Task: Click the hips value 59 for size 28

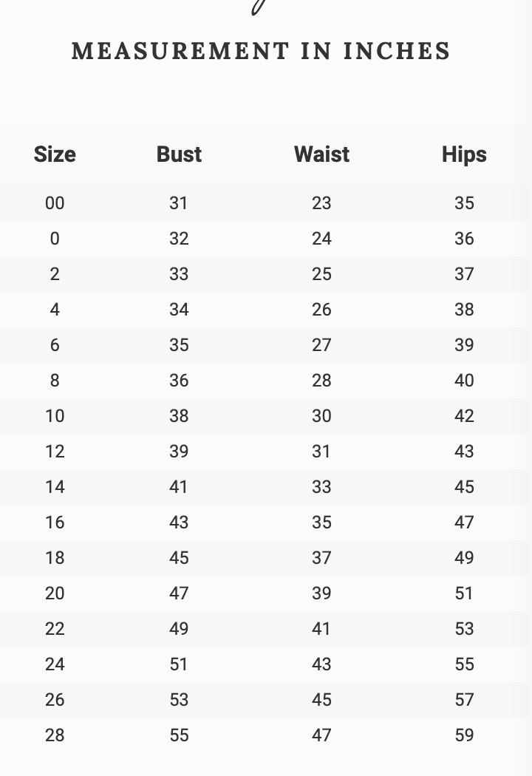Action: [464, 735]
